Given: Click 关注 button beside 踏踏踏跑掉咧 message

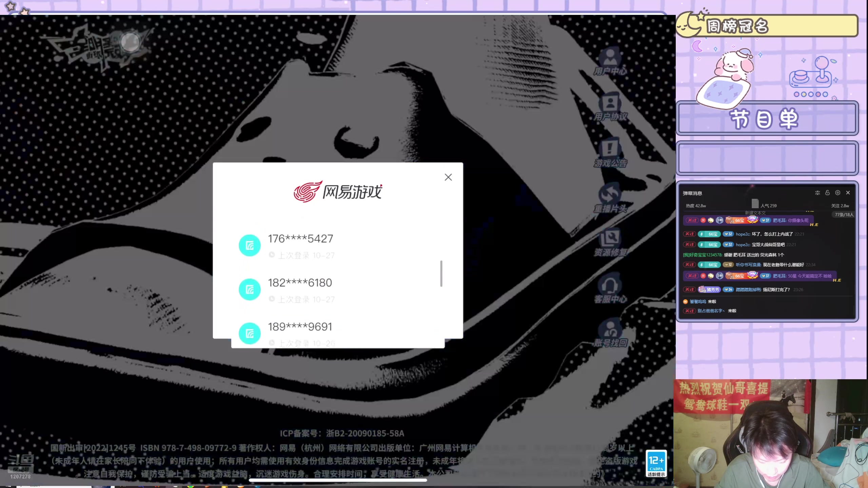Looking at the screenshot, I should pyautogui.click(x=689, y=290).
